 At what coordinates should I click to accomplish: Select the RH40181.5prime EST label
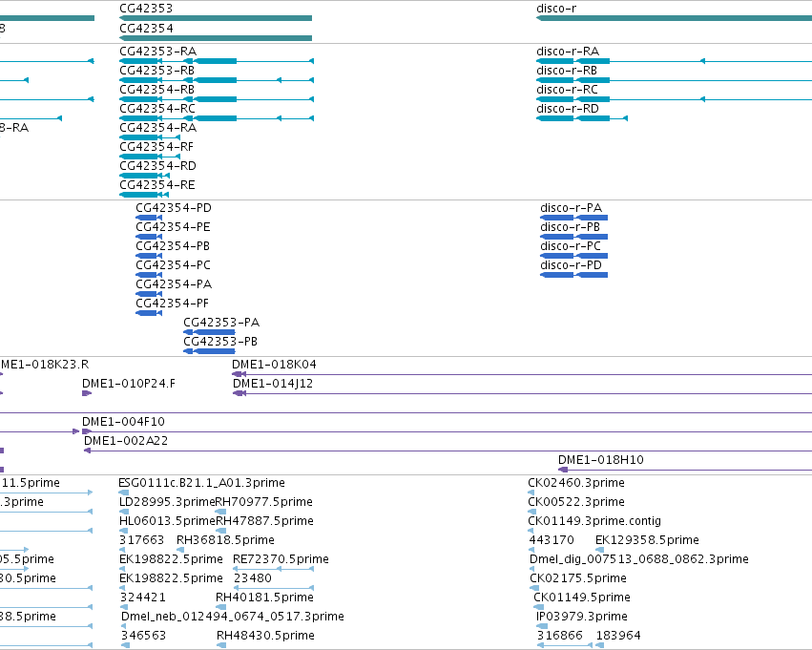pyautogui.click(x=264, y=598)
